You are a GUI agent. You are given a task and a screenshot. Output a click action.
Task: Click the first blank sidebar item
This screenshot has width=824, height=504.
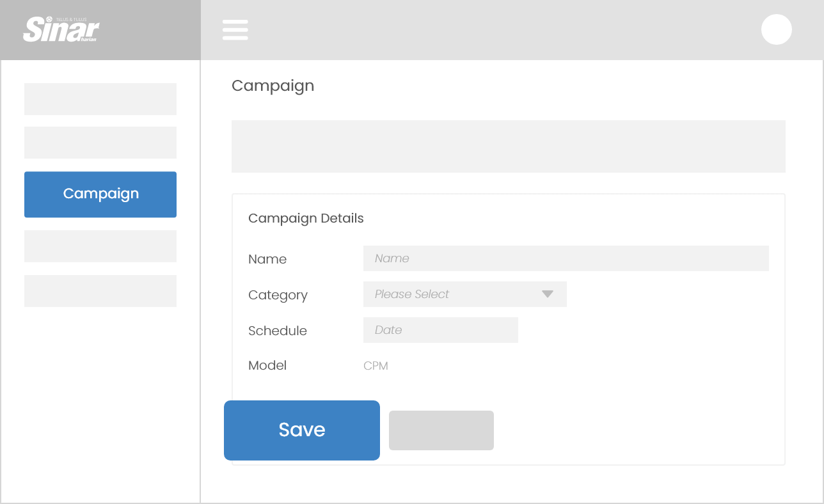100,99
